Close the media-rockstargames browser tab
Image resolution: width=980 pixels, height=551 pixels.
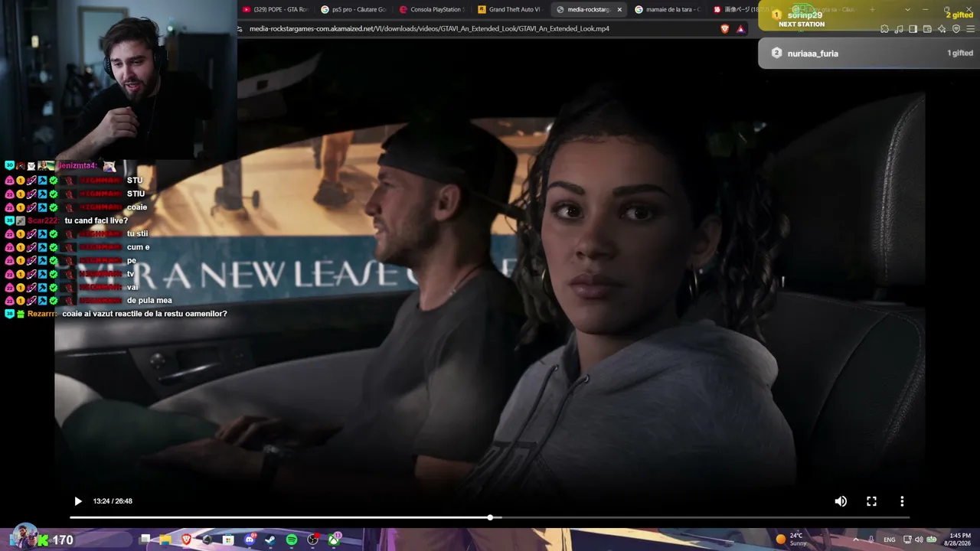[x=619, y=9]
